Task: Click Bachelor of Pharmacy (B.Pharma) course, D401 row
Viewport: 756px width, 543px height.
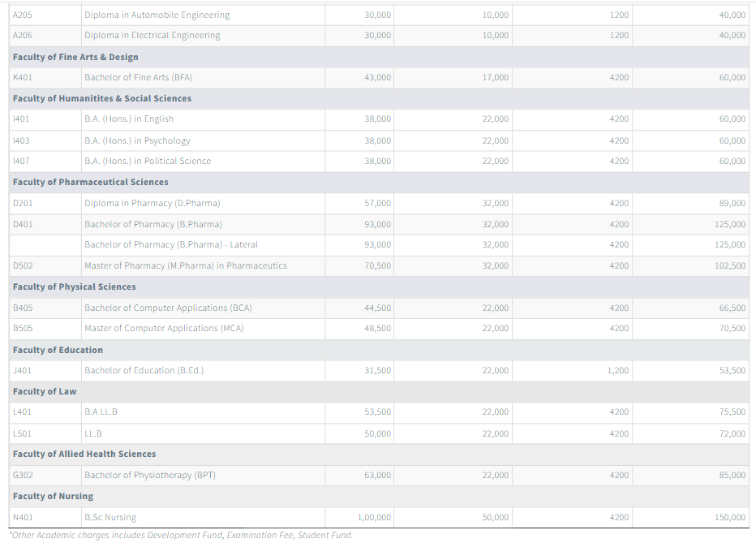Action: [x=153, y=224]
